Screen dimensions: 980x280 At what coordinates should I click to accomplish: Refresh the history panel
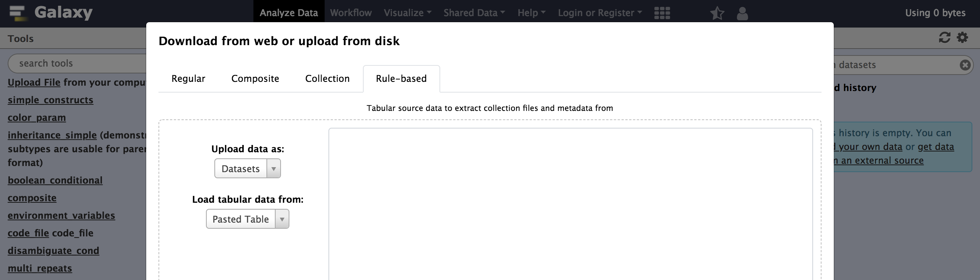tap(944, 37)
